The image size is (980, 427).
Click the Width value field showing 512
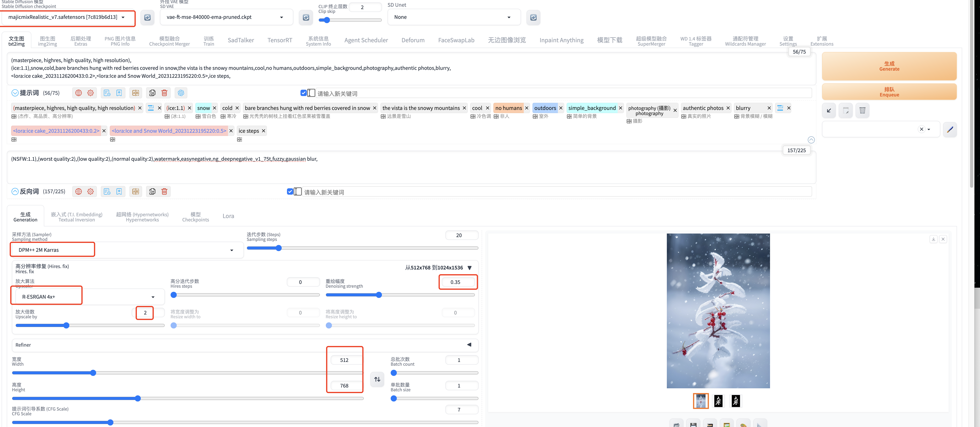pos(344,360)
